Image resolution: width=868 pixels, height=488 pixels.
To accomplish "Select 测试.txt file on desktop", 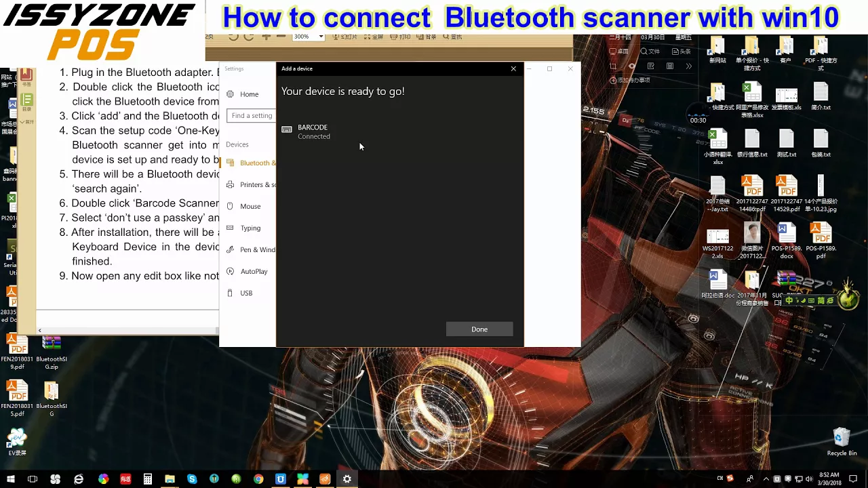I will click(x=786, y=144).
